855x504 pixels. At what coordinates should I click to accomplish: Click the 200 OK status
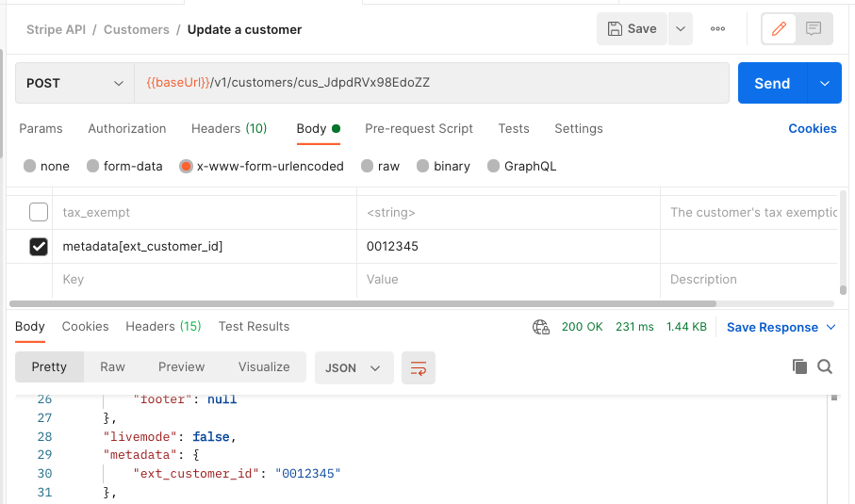[x=582, y=327]
